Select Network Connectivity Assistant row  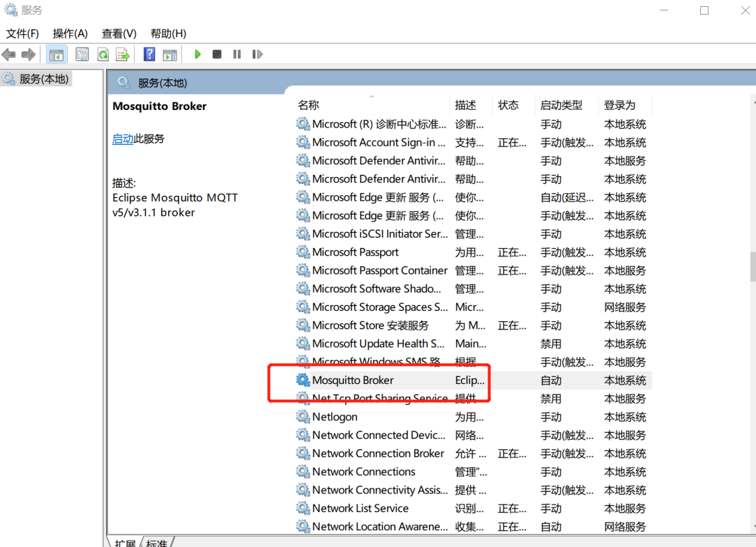point(474,491)
